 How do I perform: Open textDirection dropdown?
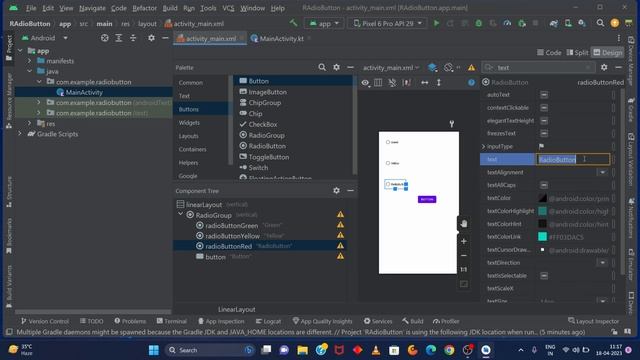click(603, 263)
